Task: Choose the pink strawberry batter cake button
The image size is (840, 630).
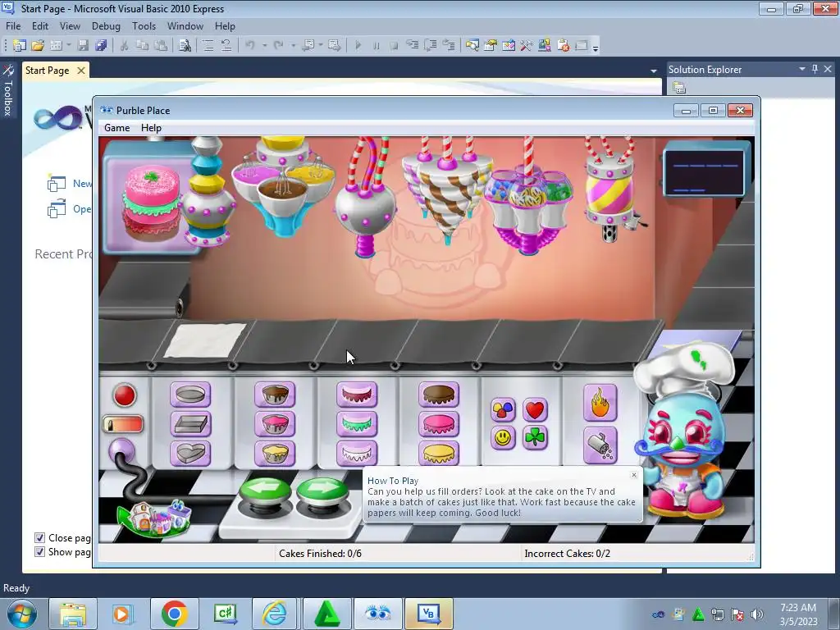Action: 275,424
